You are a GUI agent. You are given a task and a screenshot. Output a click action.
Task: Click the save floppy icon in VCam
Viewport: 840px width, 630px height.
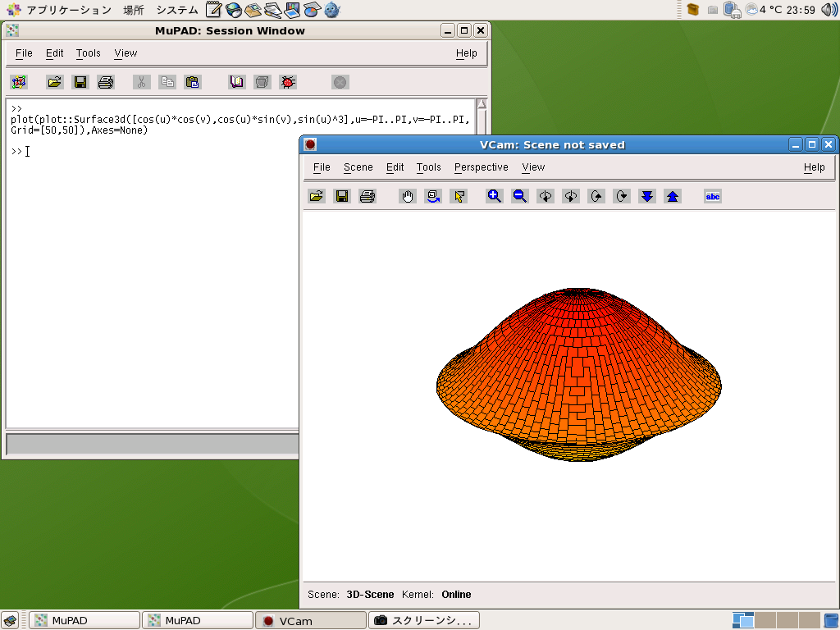pyautogui.click(x=342, y=196)
